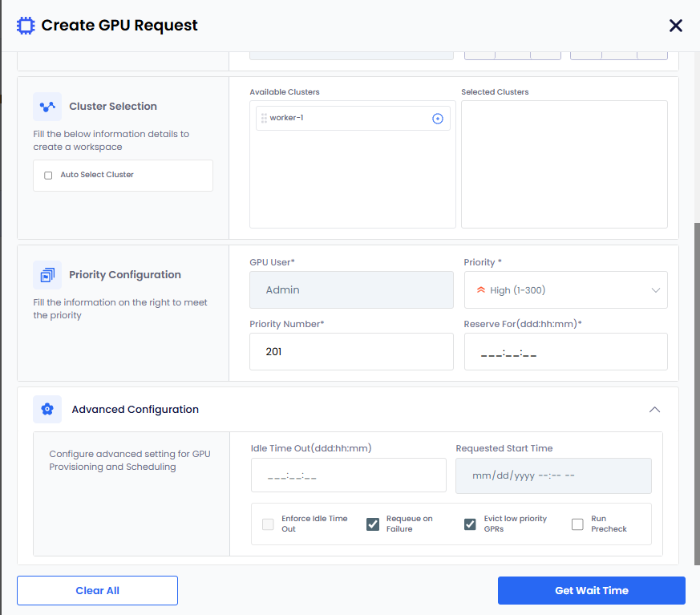Open the Priority dropdown
Screen dimensions: 700x615
[565, 290]
